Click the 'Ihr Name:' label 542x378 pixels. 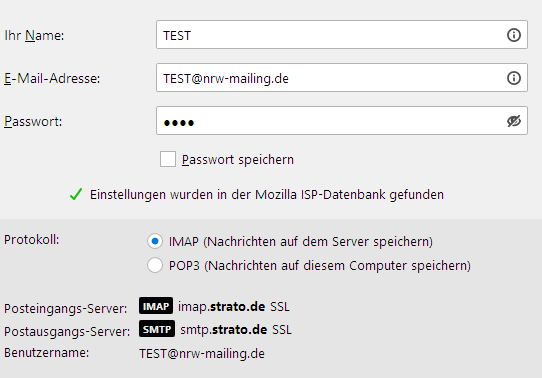34,35
